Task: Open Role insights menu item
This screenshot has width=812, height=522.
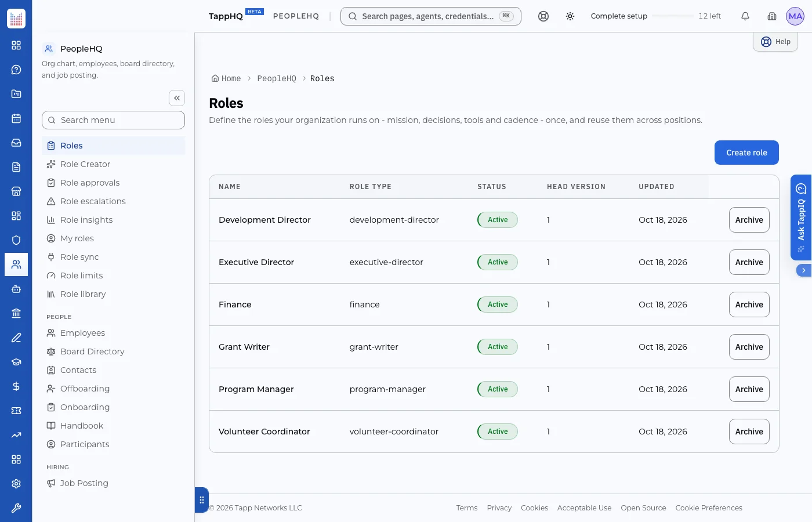Action: (x=114, y=220)
